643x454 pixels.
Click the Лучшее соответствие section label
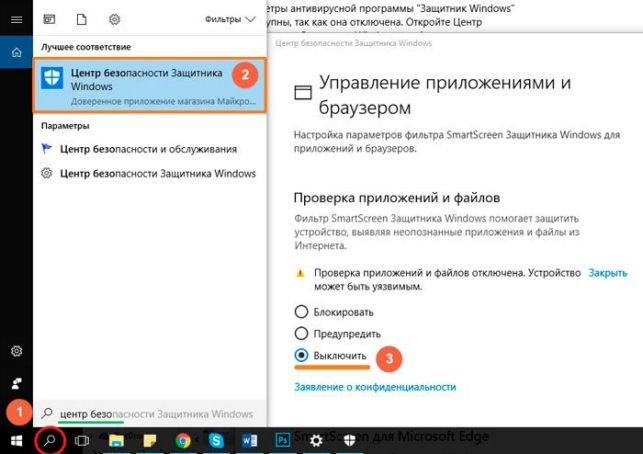click(86, 47)
